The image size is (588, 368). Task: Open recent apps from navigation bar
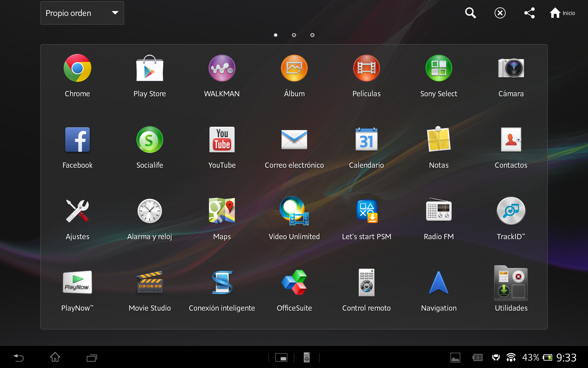click(92, 358)
